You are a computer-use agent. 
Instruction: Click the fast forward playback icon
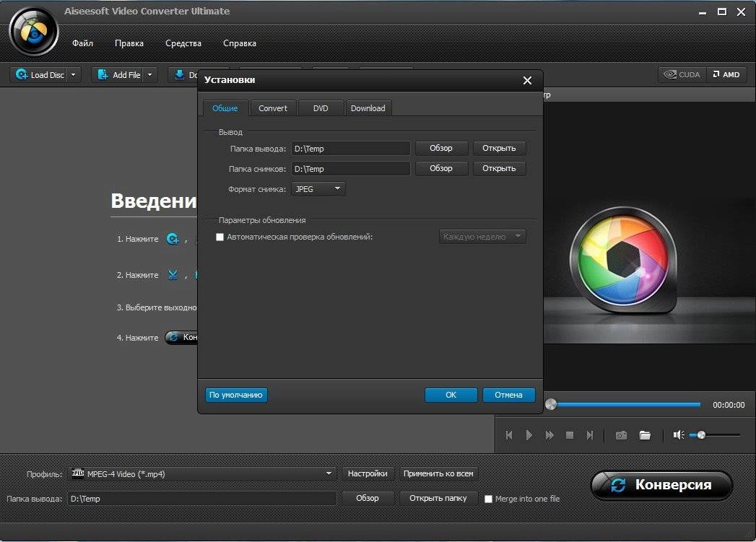(x=549, y=435)
